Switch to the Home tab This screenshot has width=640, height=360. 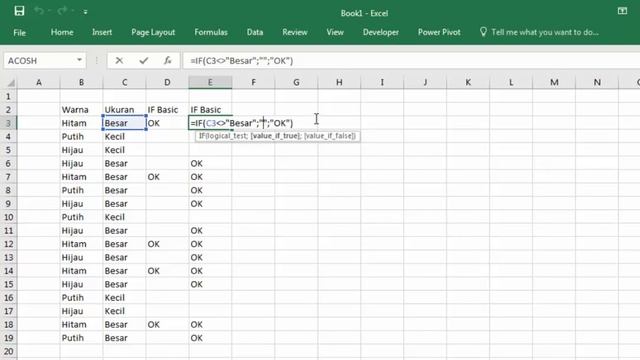click(62, 32)
